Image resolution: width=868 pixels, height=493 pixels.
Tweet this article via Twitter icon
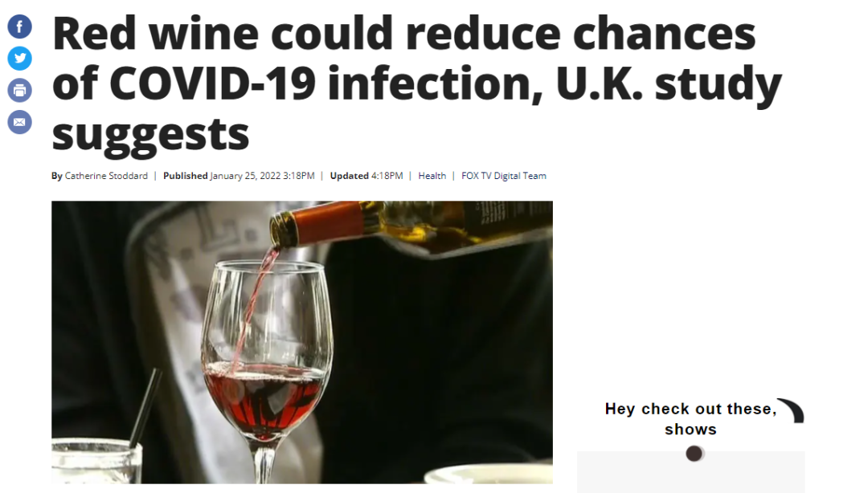tap(19, 58)
